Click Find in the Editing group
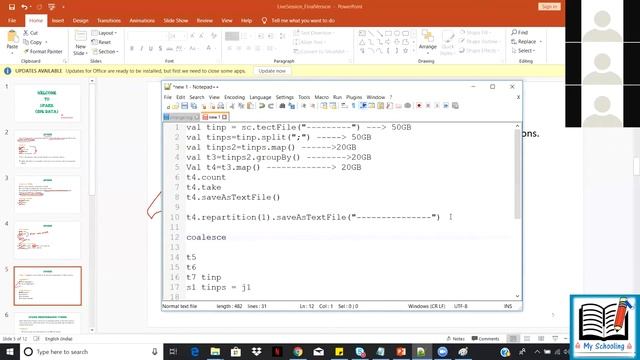The image size is (640, 360). [x=520, y=32]
